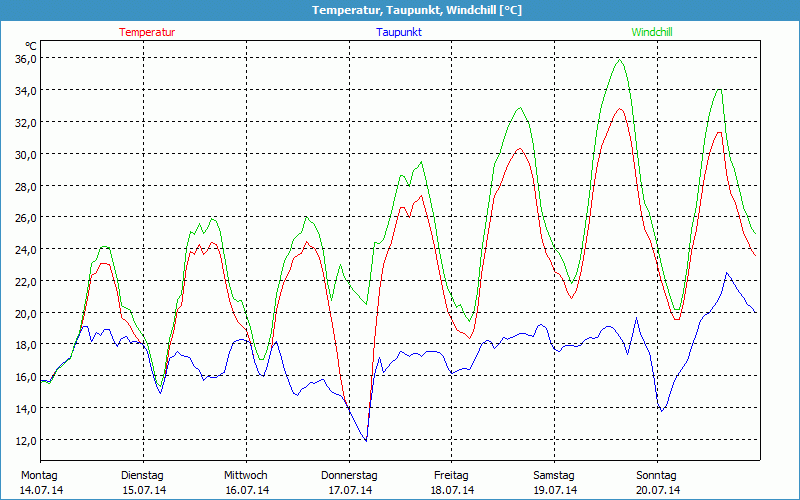Click the Donnerstag day label
Viewport: 800px width, 500px height.
[x=349, y=476]
